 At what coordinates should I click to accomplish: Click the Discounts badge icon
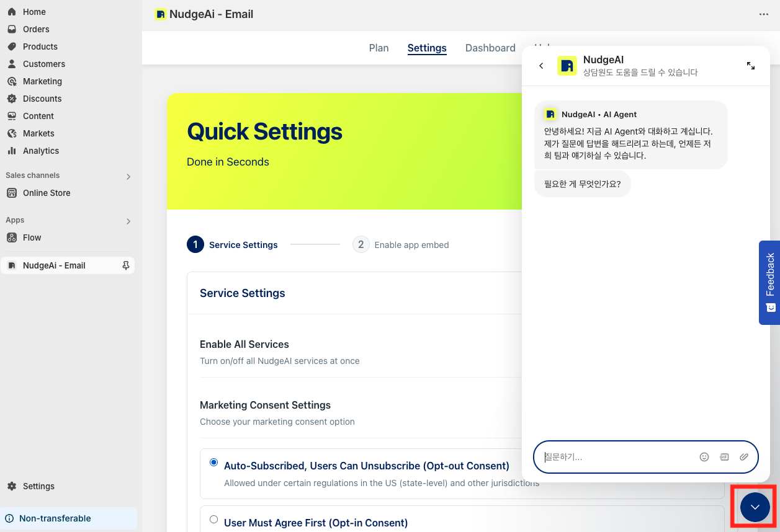(x=12, y=99)
